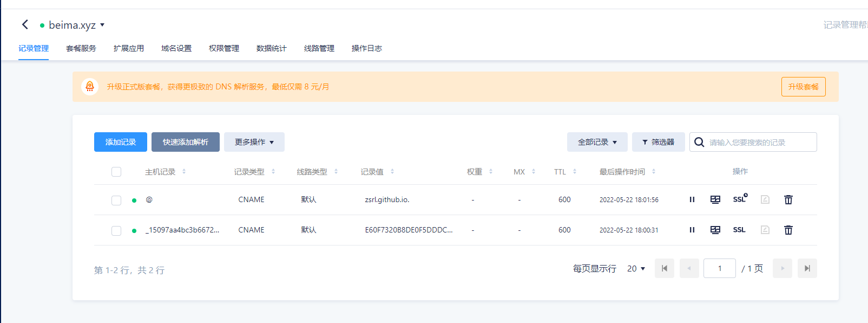The height and width of the screenshot is (323, 868).
Task: Go to previous page arrow
Action: pyautogui.click(x=689, y=268)
